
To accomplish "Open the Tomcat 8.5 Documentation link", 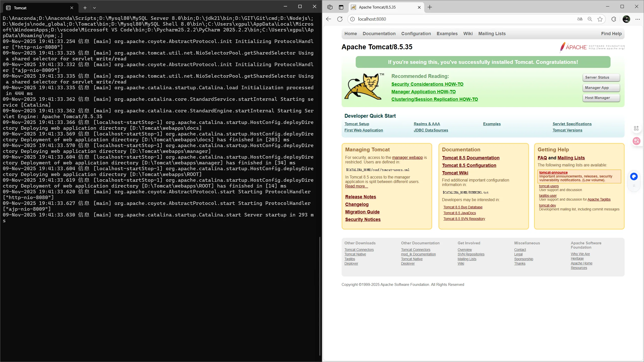I will tap(471, 158).
